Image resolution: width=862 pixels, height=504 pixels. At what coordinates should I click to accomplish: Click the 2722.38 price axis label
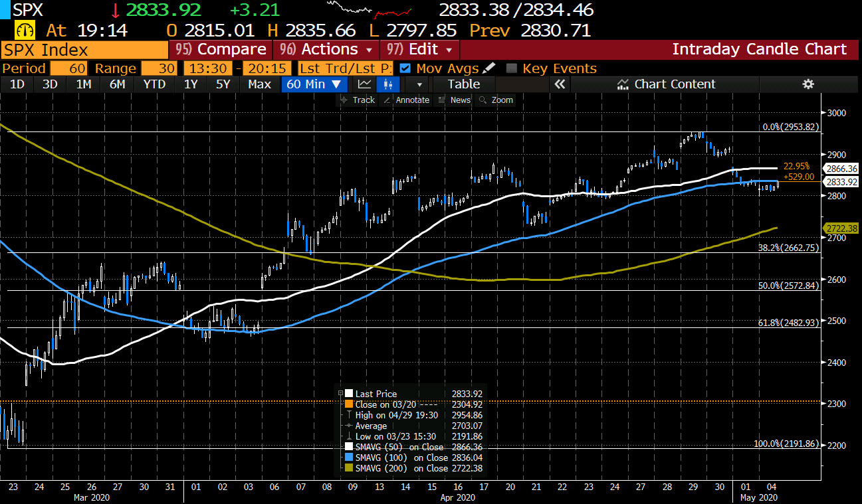(x=841, y=228)
